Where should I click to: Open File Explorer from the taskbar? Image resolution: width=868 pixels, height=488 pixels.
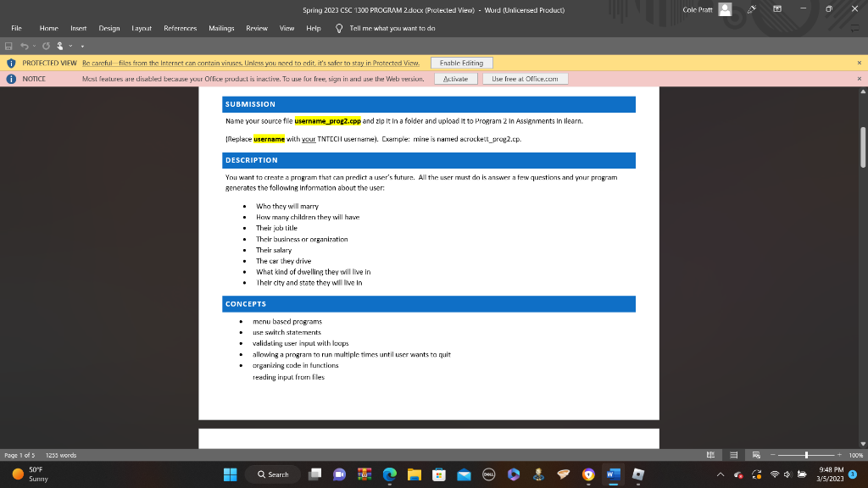coord(414,474)
